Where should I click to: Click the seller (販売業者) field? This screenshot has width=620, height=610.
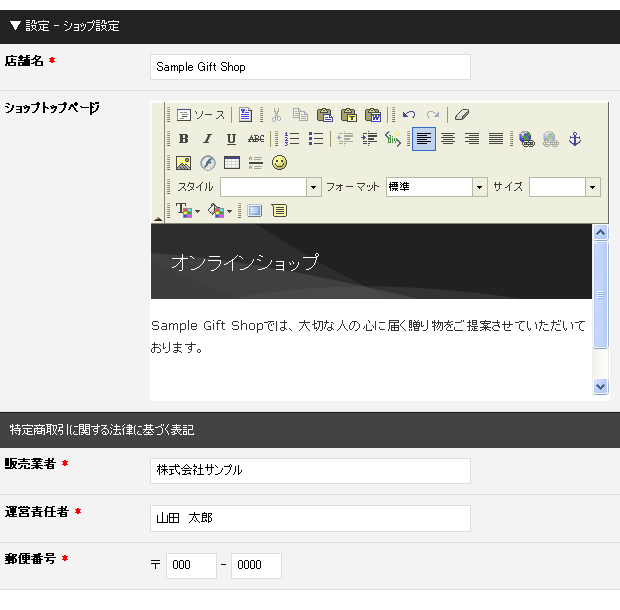[x=310, y=471]
